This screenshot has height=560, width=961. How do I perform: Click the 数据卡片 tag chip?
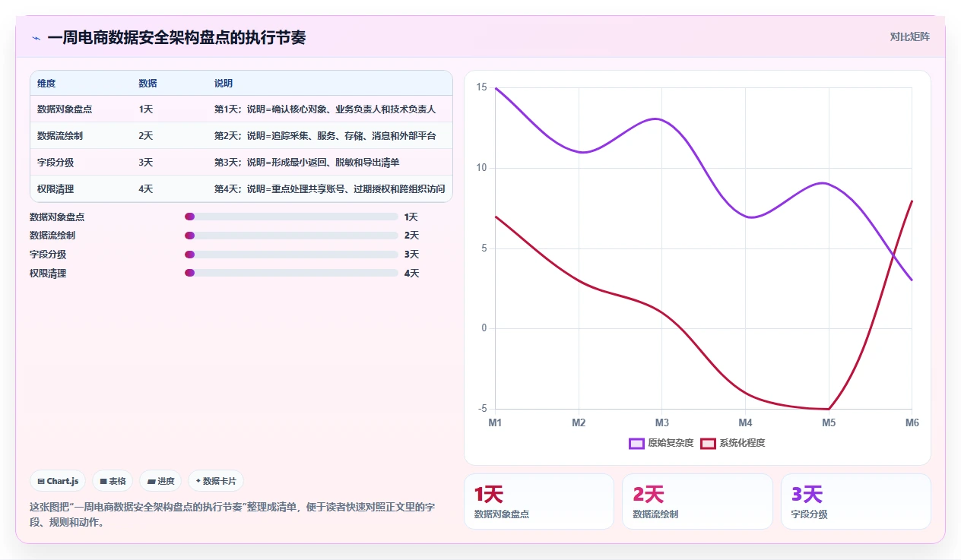216,481
